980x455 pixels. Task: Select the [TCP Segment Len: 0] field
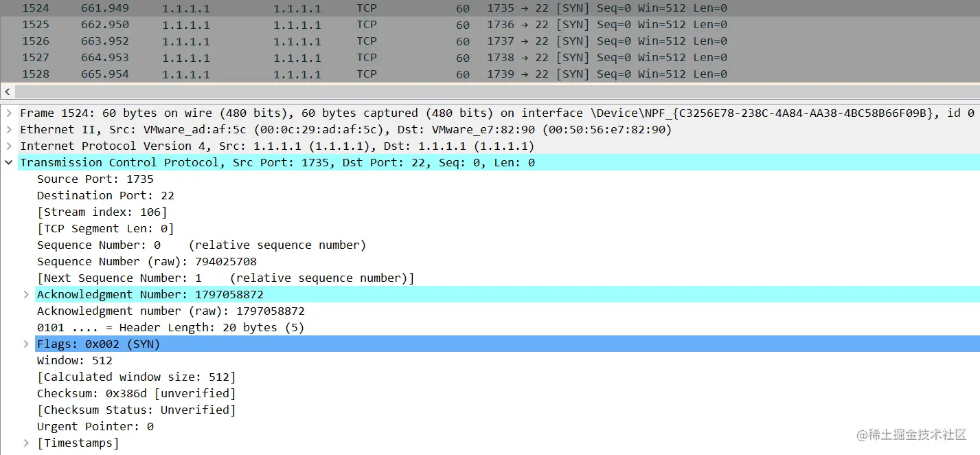106,229
